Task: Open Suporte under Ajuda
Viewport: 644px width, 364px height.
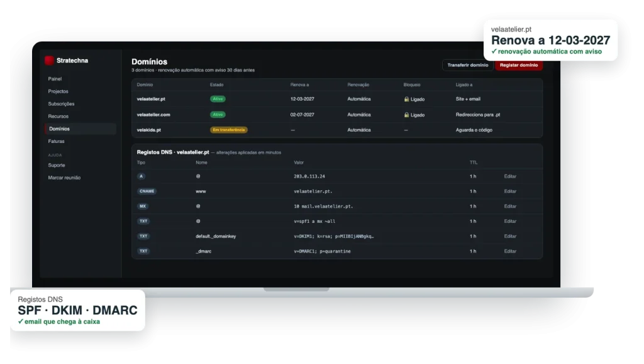Action: pyautogui.click(x=56, y=165)
